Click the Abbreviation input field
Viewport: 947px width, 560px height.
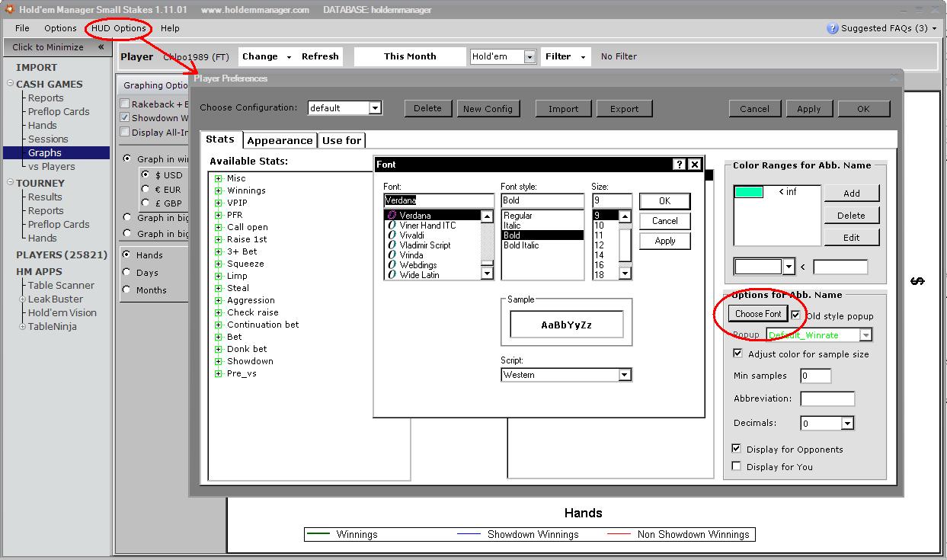point(827,398)
